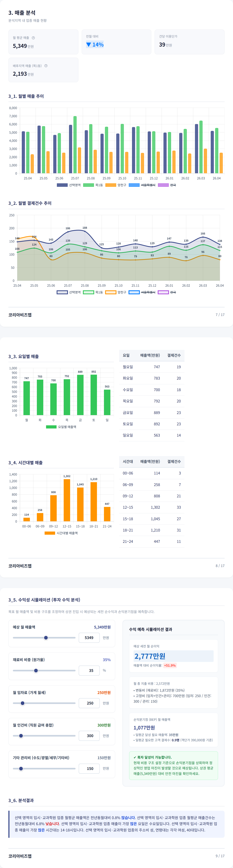233x868 pixels.
Task: Click the 월 인건비 input showing 300
Action: 89,736
